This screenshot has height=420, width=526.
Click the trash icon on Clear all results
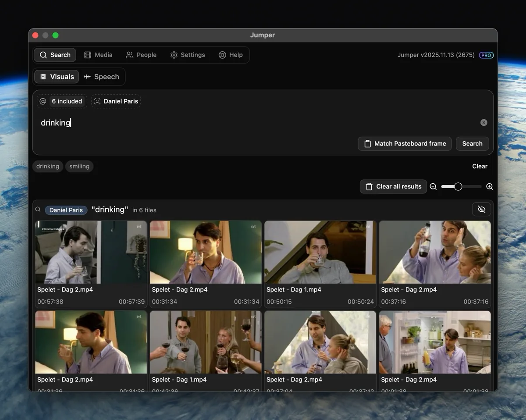coord(369,187)
